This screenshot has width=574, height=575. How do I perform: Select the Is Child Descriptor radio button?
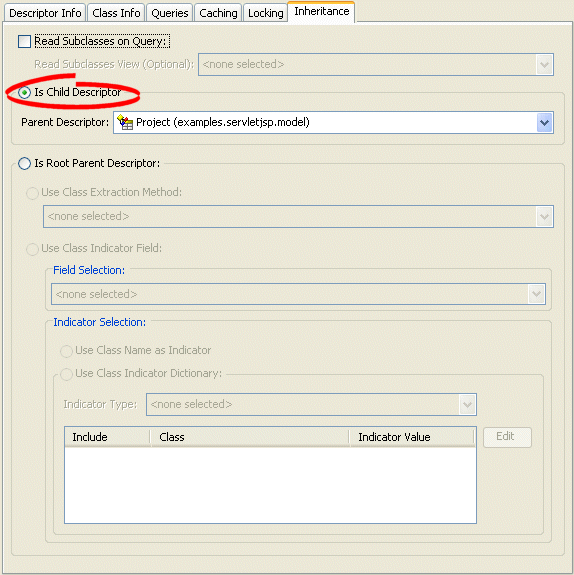(25, 92)
